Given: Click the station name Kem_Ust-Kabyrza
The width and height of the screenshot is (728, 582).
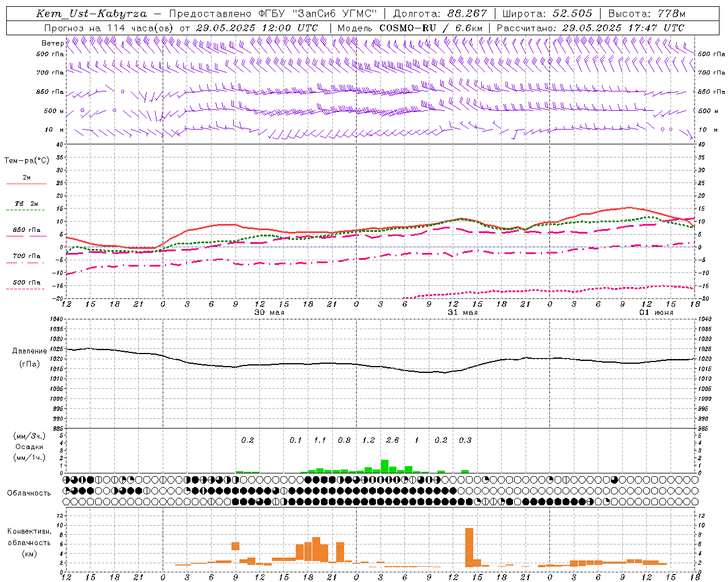Looking at the screenshot, I should tap(91, 14).
